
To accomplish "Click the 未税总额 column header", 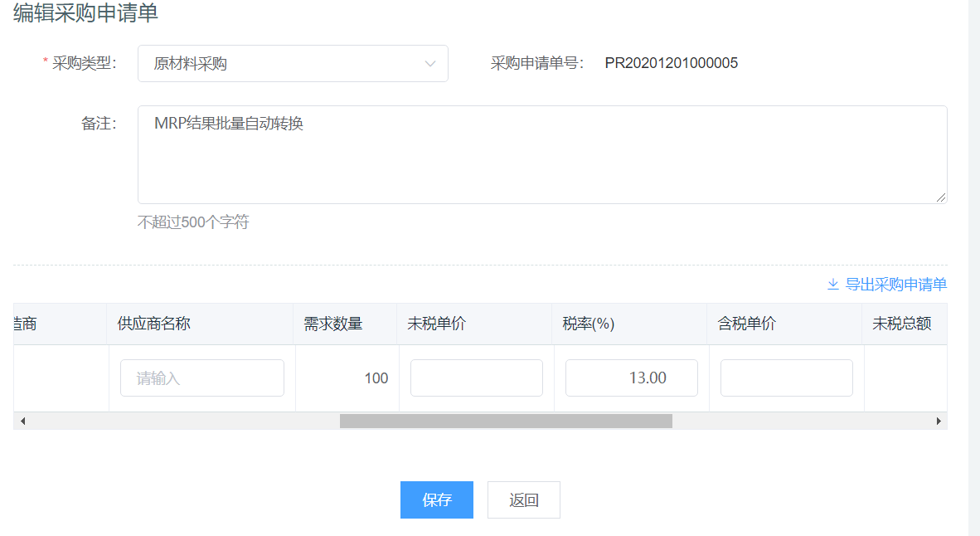I will 902,324.
